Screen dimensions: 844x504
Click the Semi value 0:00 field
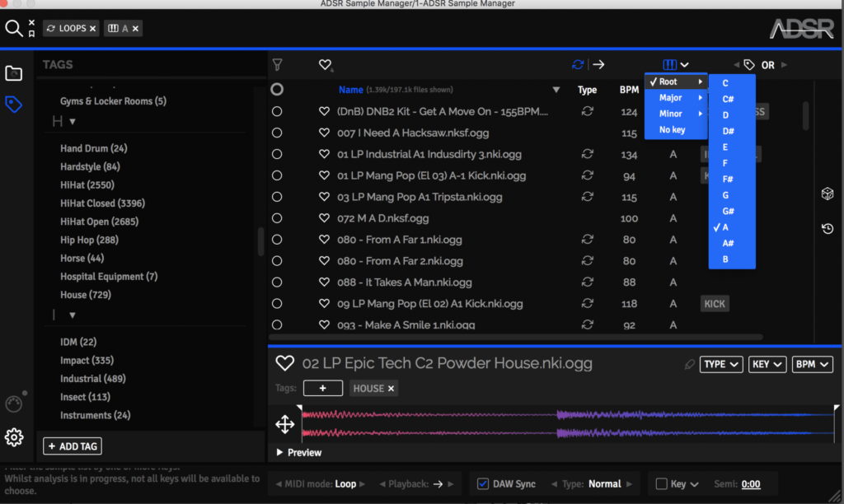tap(750, 484)
